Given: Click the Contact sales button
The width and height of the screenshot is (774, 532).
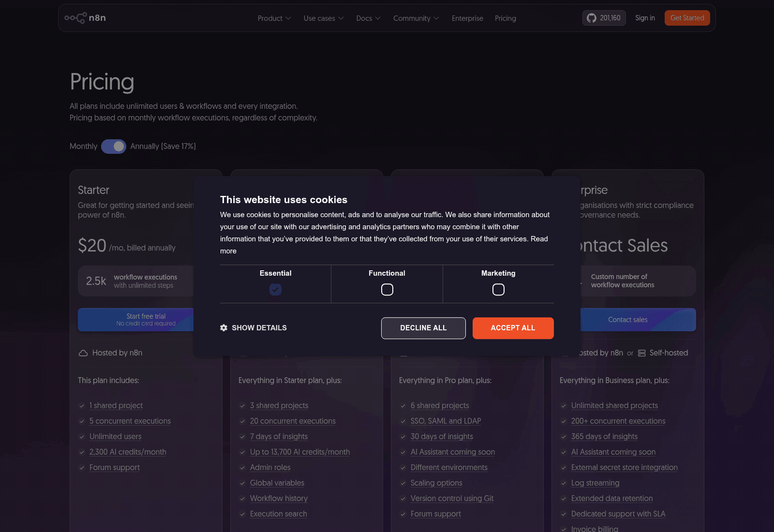Looking at the screenshot, I should click(x=638, y=320).
